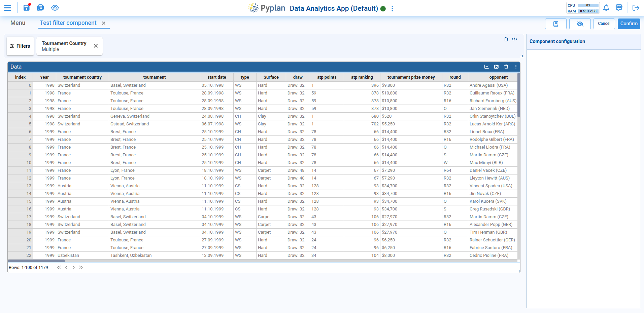Expand the Tournament Country Multiple filter
Image resolution: width=644 pixels, height=313 pixels.
pyautogui.click(x=64, y=46)
